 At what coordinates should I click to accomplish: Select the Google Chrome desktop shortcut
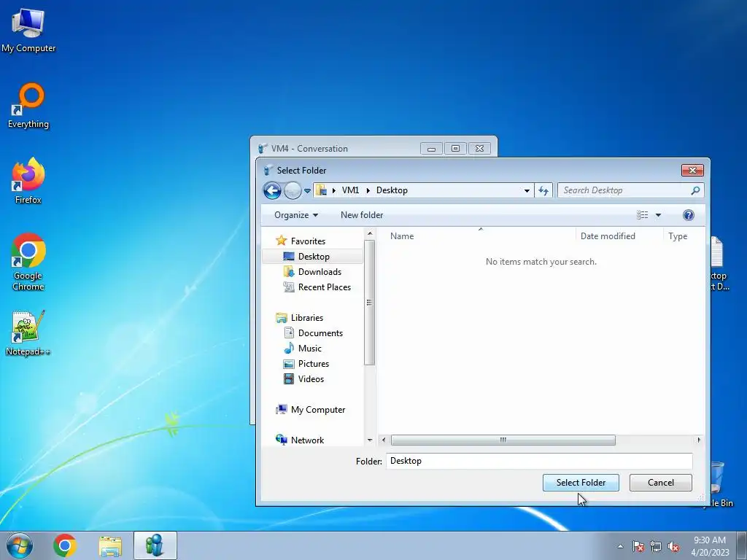point(28,262)
